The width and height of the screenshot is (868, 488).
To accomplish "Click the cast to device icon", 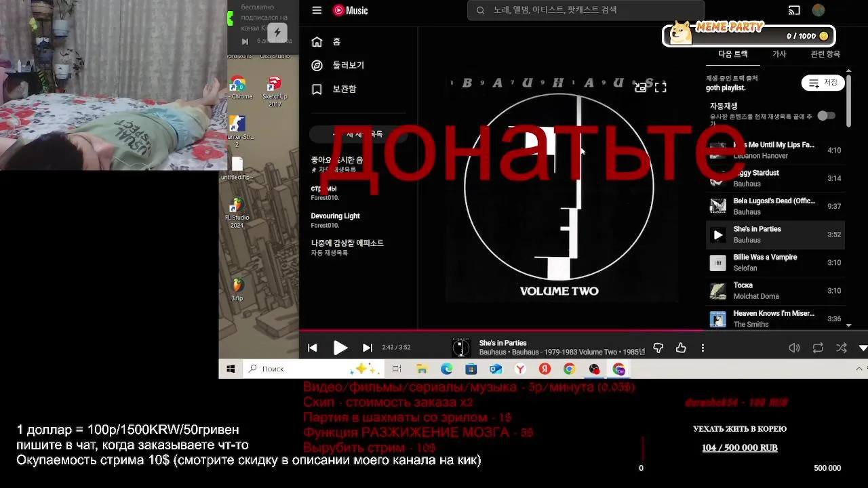I will pos(794,10).
